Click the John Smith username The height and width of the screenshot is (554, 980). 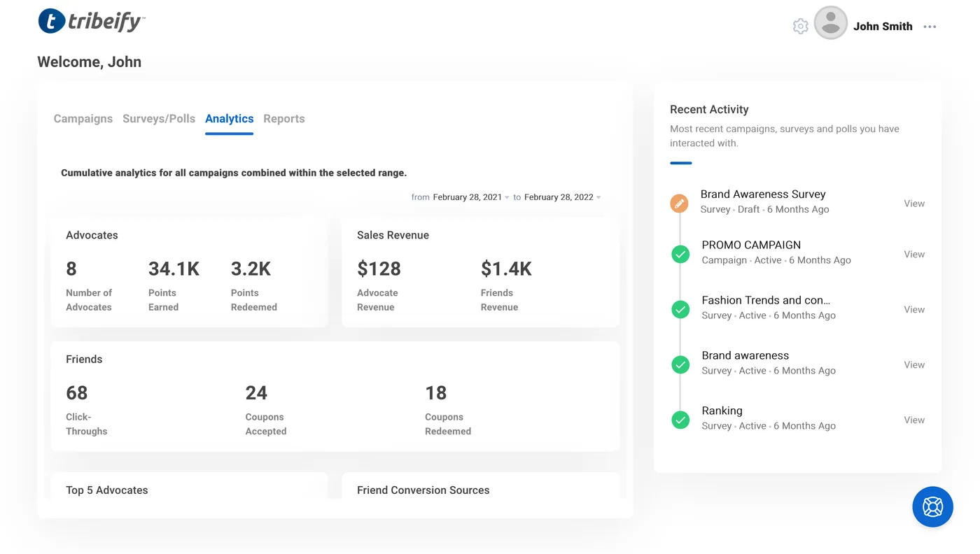tap(883, 27)
